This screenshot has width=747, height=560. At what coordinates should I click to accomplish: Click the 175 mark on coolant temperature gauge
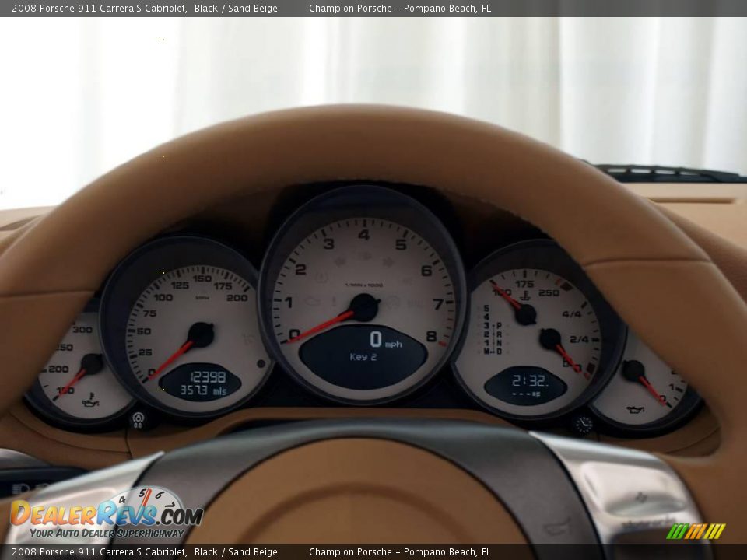tap(524, 284)
